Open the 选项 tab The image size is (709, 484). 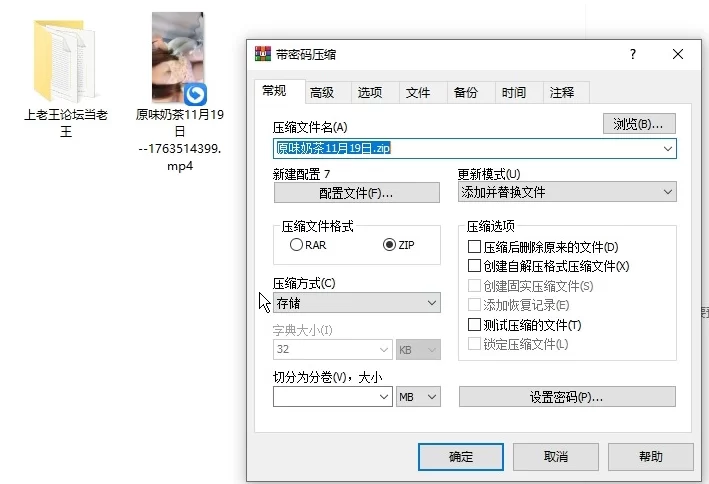pos(376,93)
